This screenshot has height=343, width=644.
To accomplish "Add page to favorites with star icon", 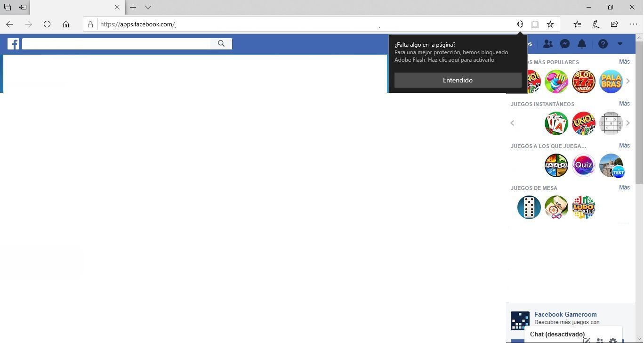I will pyautogui.click(x=550, y=24).
